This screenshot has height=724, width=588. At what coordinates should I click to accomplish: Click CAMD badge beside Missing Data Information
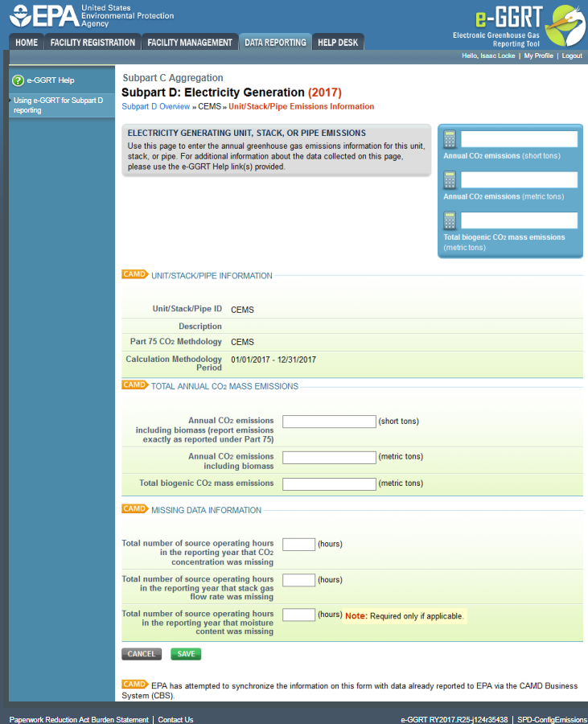pyautogui.click(x=135, y=508)
